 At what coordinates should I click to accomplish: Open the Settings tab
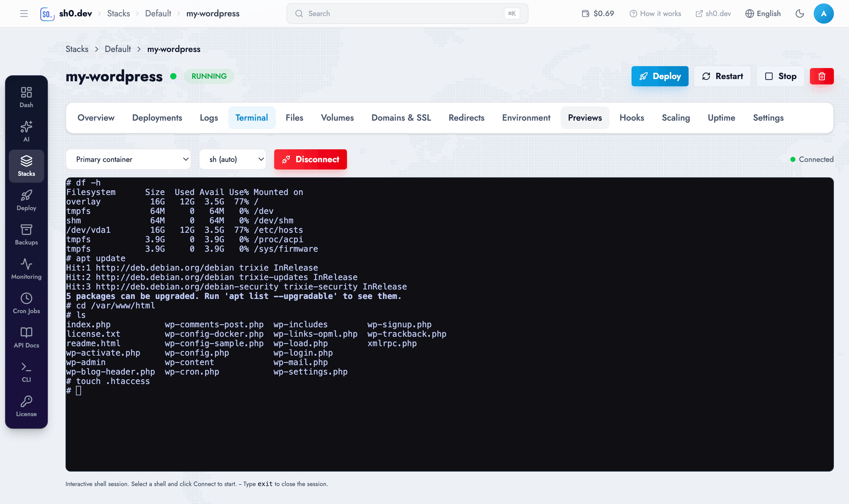pyautogui.click(x=768, y=118)
